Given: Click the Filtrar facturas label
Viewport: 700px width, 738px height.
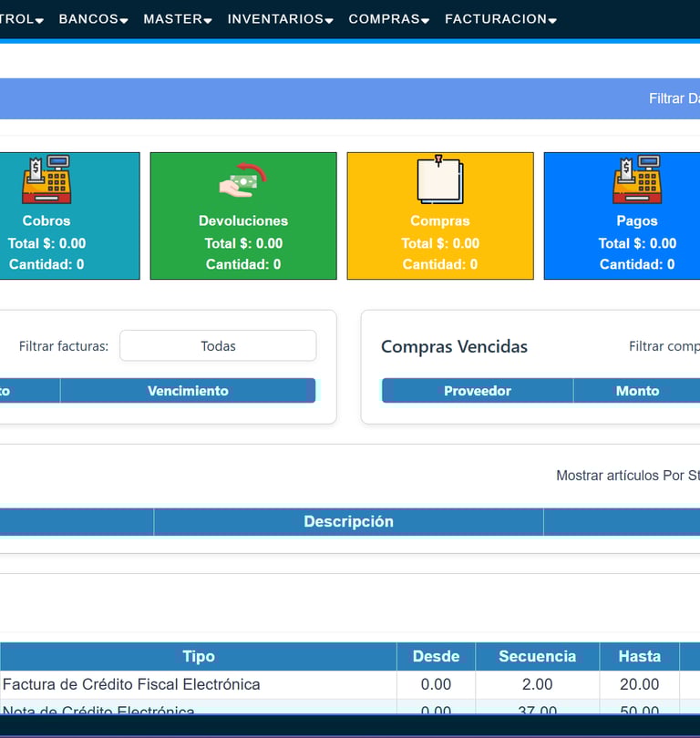Looking at the screenshot, I should 64,346.
